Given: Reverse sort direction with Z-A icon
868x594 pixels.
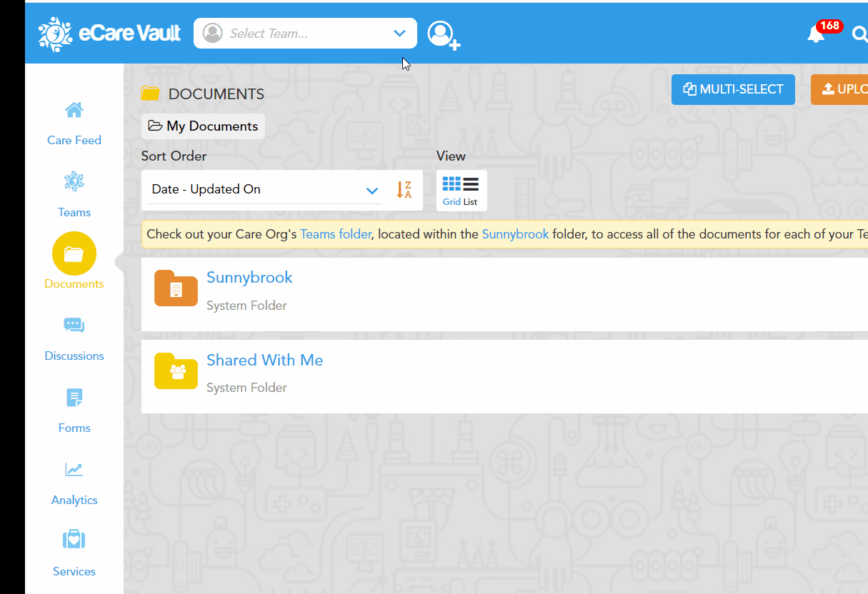Looking at the screenshot, I should [404, 190].
